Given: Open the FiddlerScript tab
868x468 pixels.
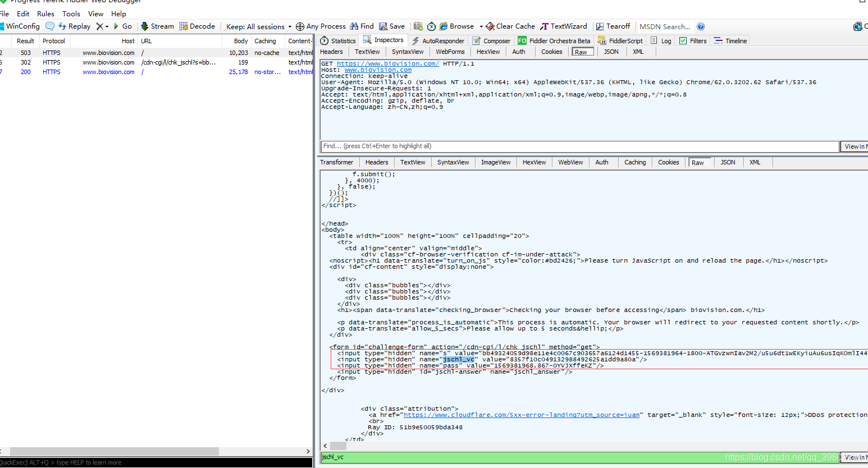Looking at the screenshot, I should pyautogui.click(x=620, y=41).
